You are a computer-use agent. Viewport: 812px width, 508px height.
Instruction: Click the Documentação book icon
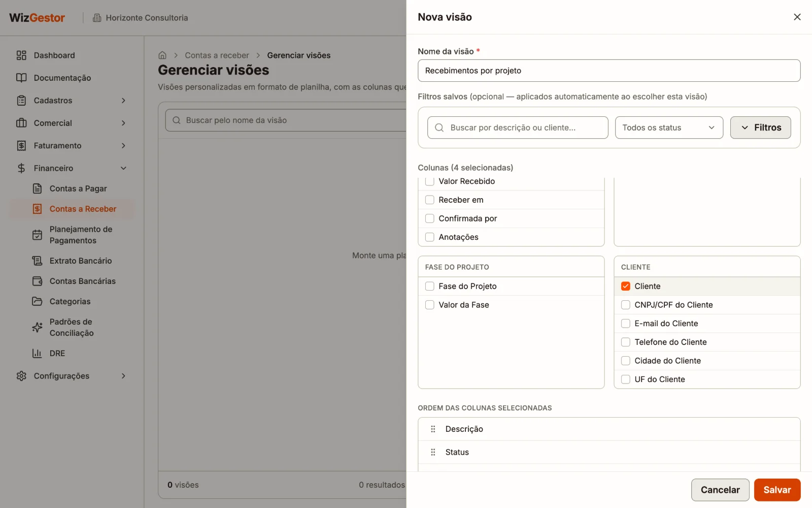pos(21,78)
